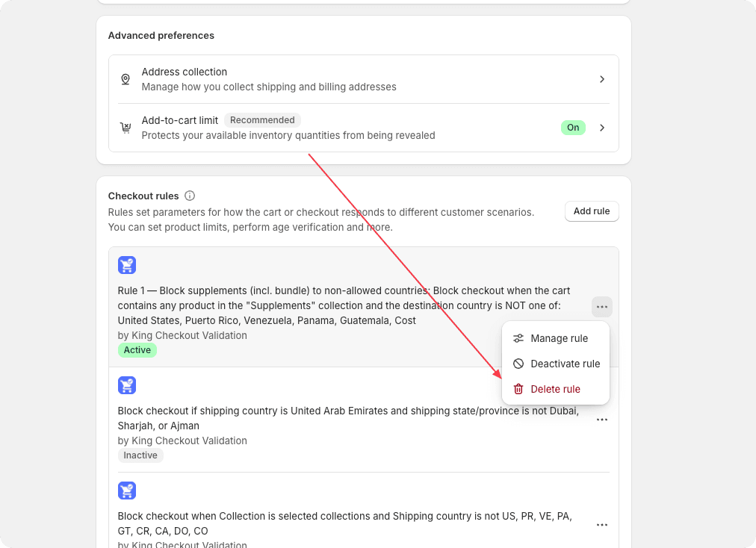This screenshot has height=548, width=756.
Task: Click the Checkout rules heading
Action: (x=143, y=196)
